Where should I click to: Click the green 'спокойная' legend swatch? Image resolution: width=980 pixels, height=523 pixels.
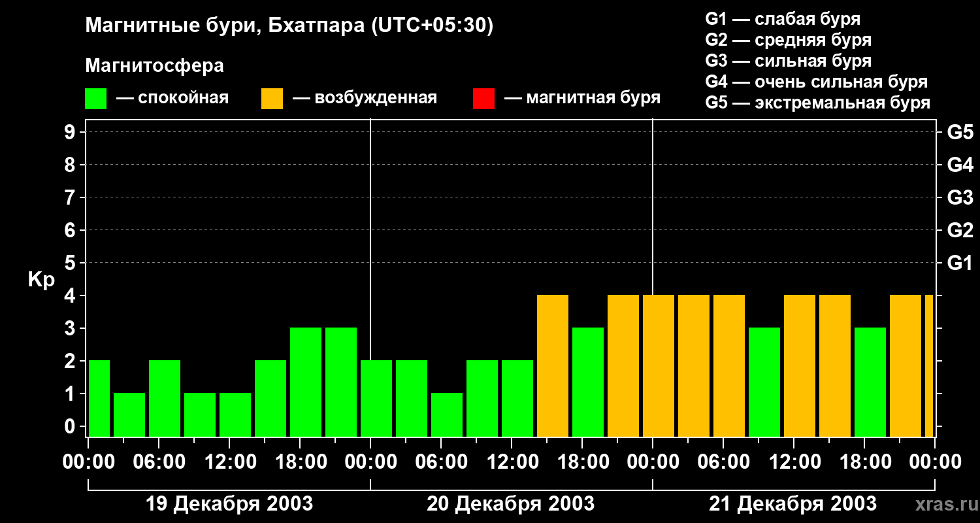[95, 99]
